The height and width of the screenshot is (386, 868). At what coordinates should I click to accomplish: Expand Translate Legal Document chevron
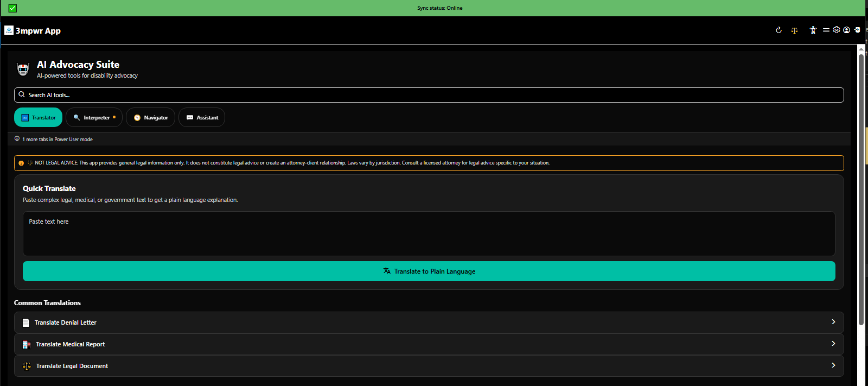pyautogui.click(x=833, y=365)
